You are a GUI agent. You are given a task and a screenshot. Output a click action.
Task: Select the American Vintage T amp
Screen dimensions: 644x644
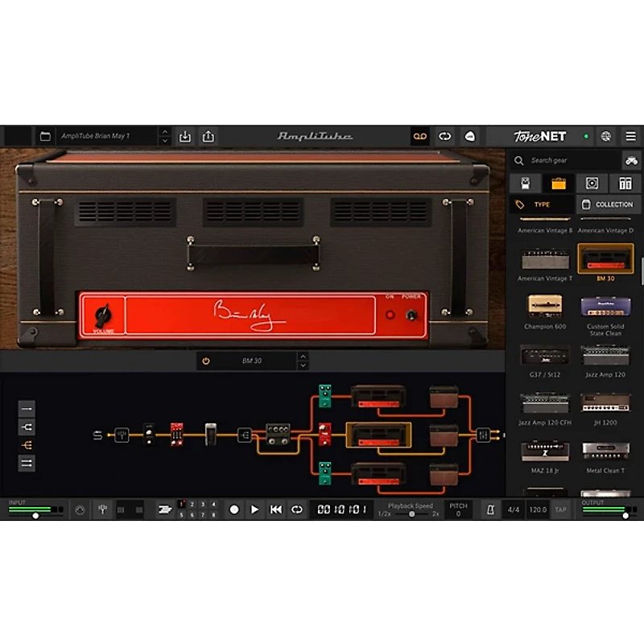click(x=545, y=259)
